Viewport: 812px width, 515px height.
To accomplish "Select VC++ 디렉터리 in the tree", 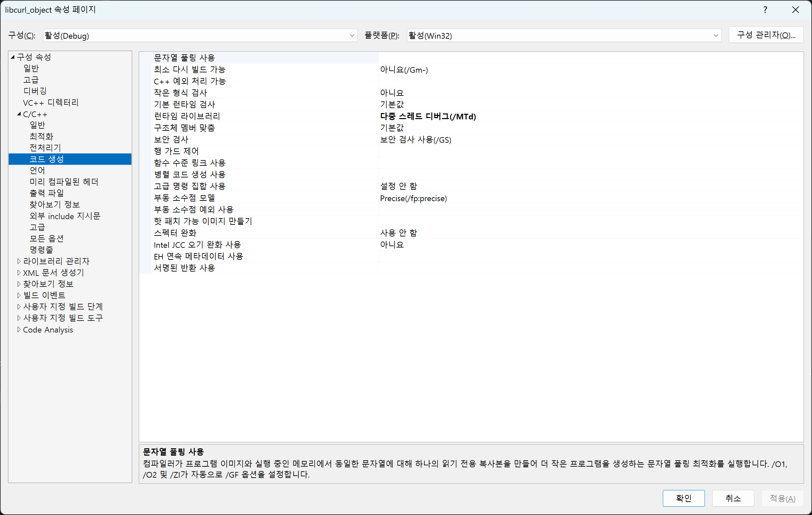I will click(x=51, y=102).
